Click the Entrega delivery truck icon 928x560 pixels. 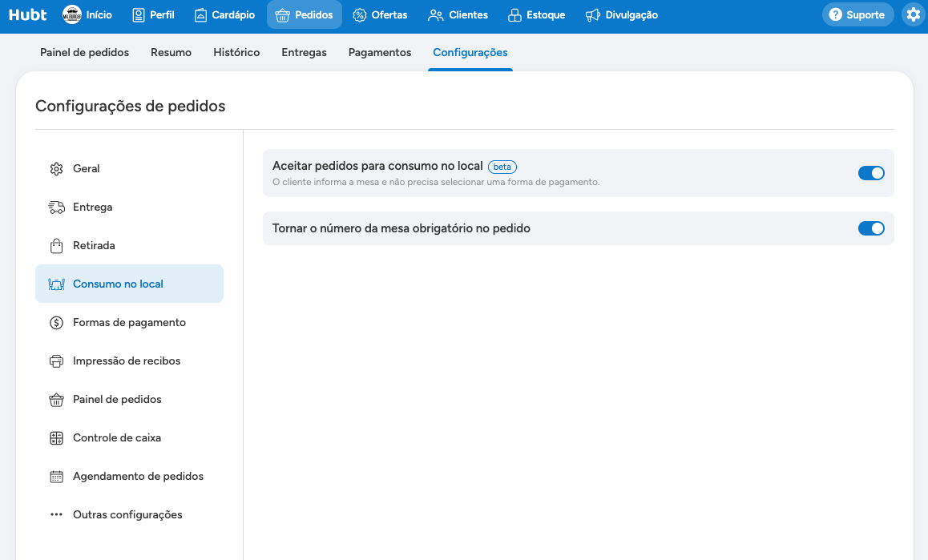tap(56, 207)
